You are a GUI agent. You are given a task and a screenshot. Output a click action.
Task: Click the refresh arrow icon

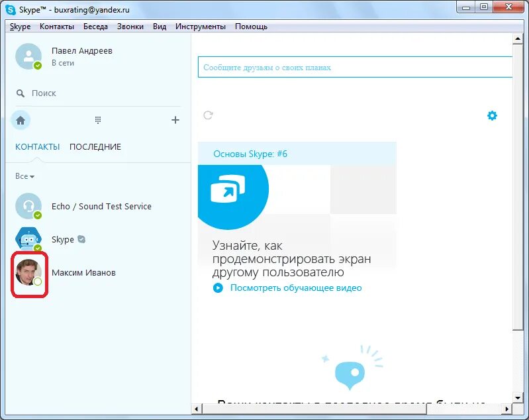click(208, 115)
